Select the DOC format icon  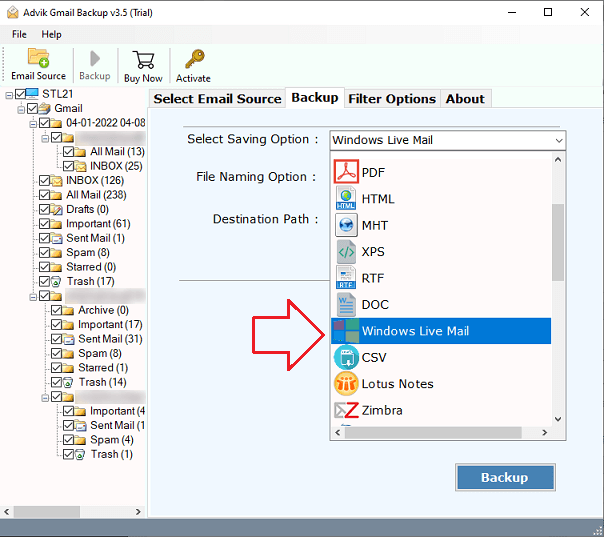(x=346, y=304)
